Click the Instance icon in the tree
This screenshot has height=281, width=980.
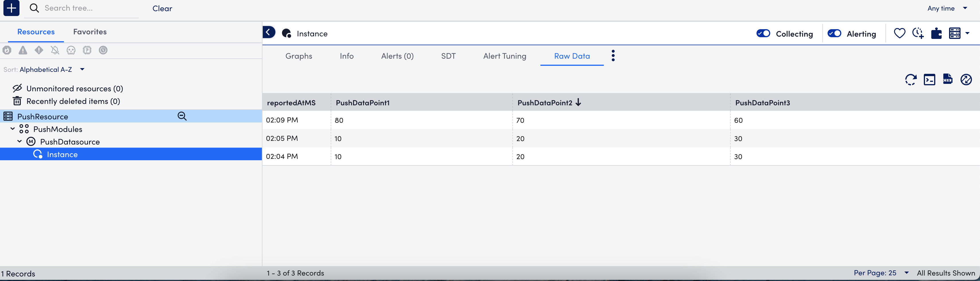tap(38, 154)
